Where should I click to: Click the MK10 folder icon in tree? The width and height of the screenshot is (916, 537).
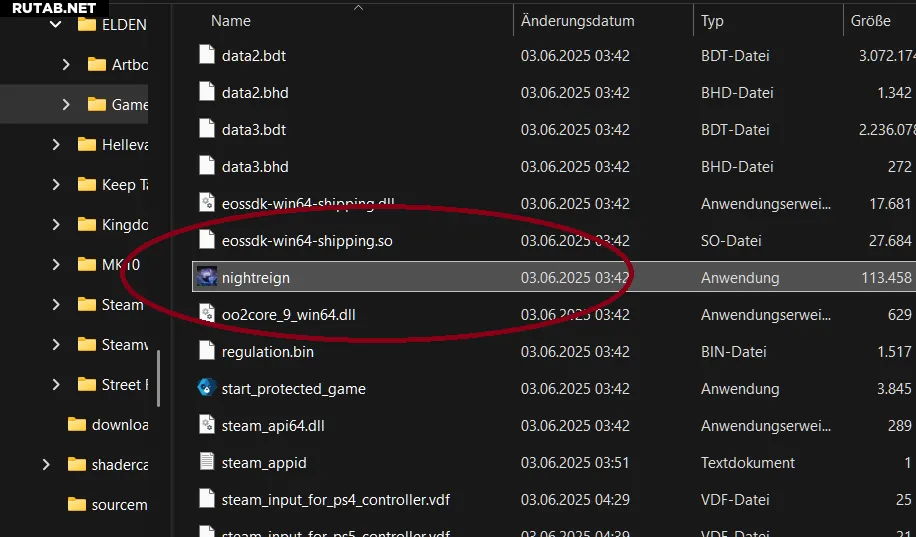[87, 265]
